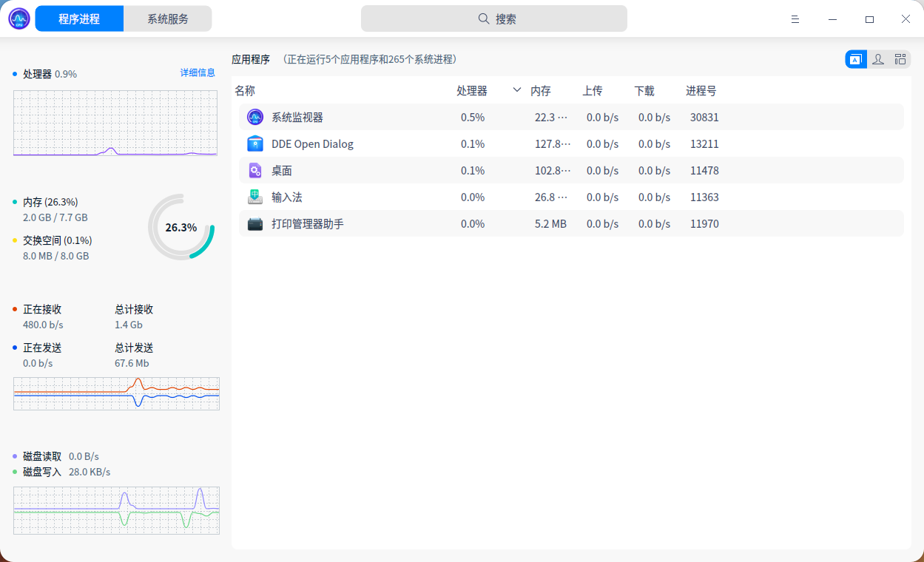This screenshot has width=924, height=562.
Task: Sort by the 进程号 column header
Action: click(x=700, y=90)
